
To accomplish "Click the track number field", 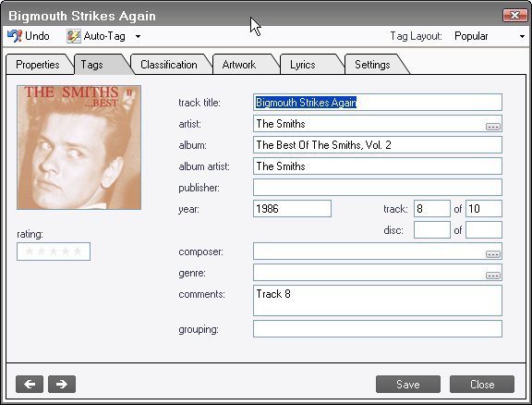I will pyautogui.click(x=432, y=209).
